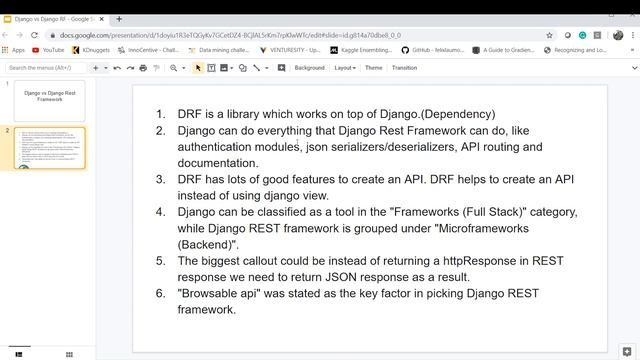Collapse the toolbar with the chevron

point(634,68)
